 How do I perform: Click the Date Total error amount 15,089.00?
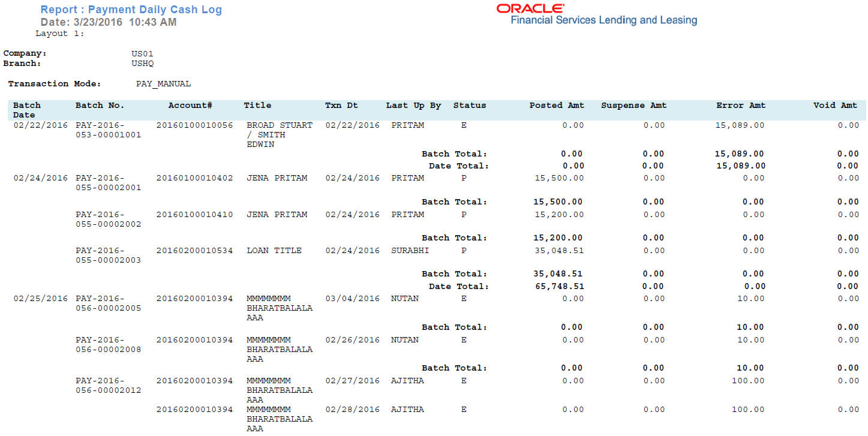point(741,166)
